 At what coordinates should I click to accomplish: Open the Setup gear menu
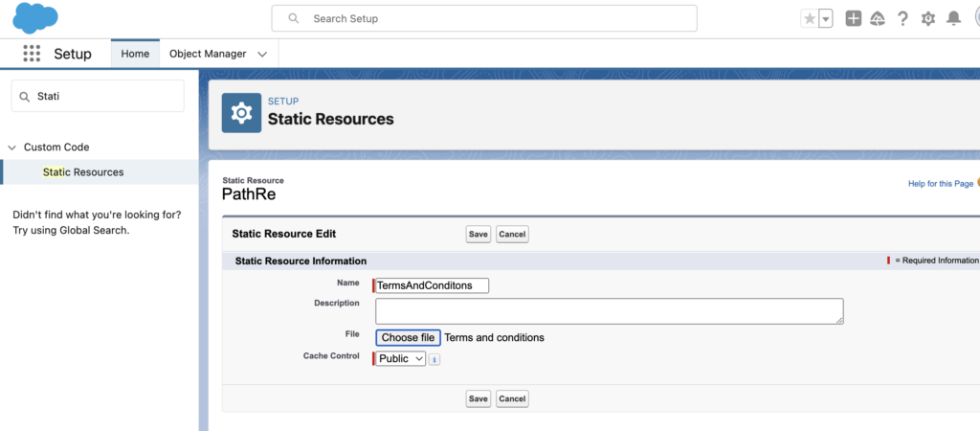[927, 19]
